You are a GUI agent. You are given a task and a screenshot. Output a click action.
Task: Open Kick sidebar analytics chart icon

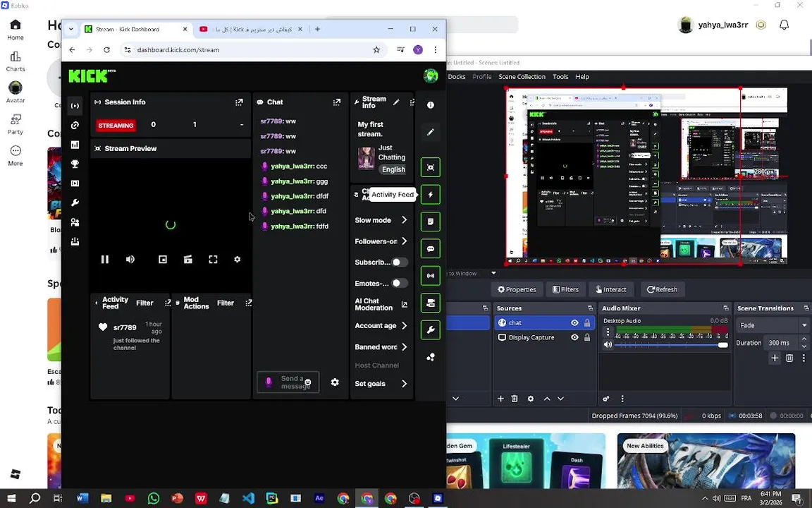coord(75,145)
